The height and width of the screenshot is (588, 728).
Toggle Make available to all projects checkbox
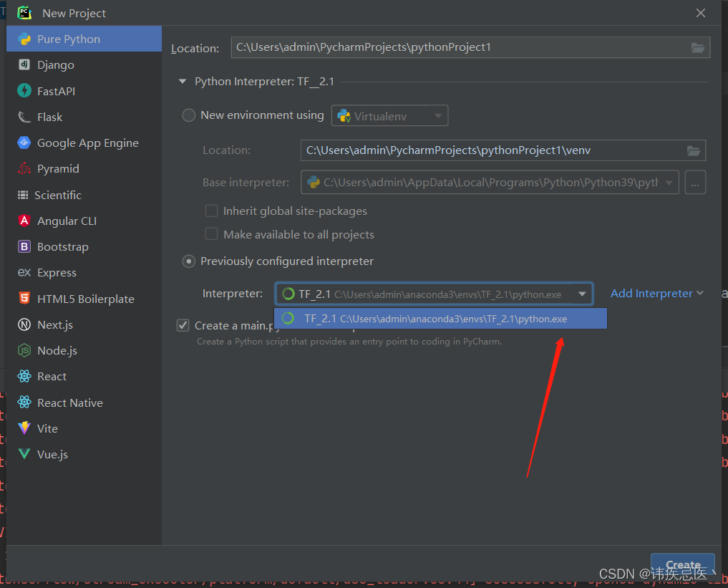tap(211, 233)
